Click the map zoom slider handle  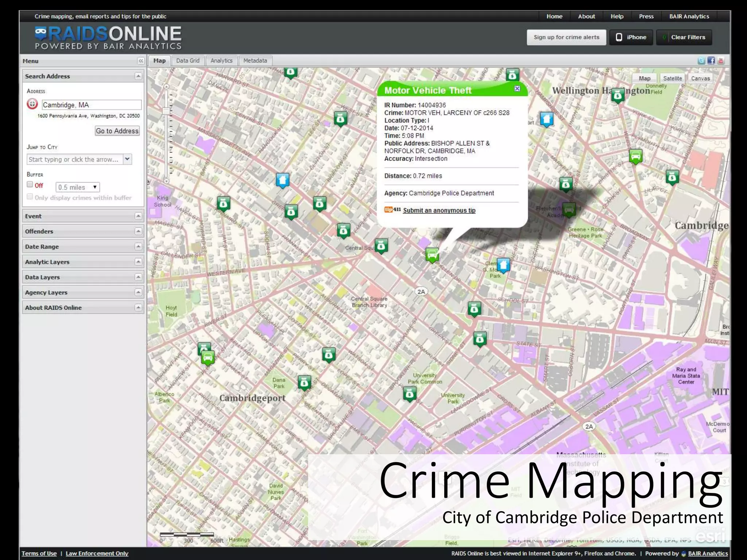point(166,111)
